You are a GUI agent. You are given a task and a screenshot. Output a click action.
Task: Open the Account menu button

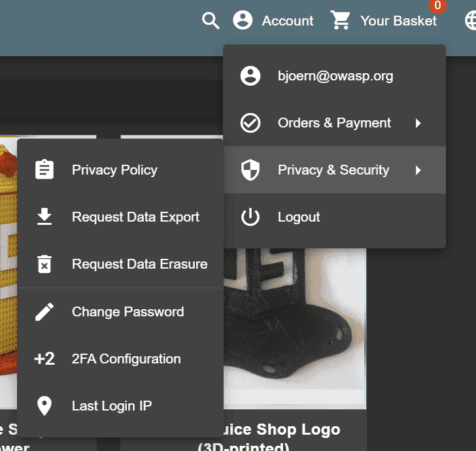[x=273, y=21]
